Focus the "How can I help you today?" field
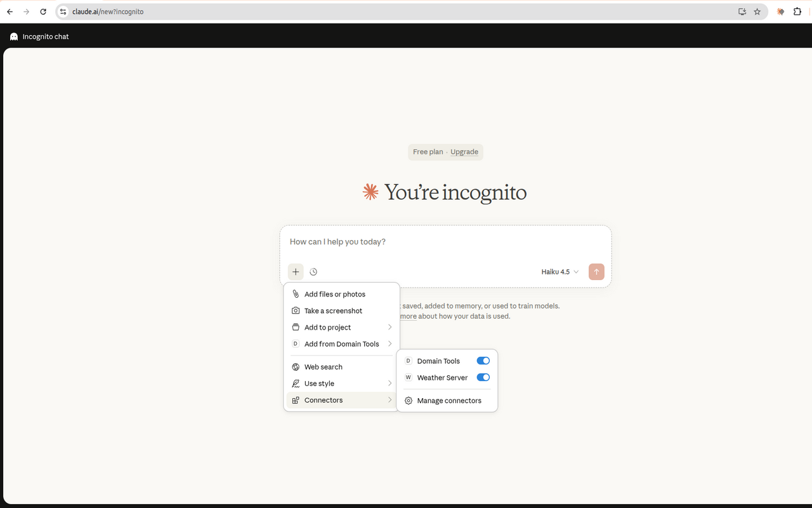The image size is (812, 508). pos(445,242)
